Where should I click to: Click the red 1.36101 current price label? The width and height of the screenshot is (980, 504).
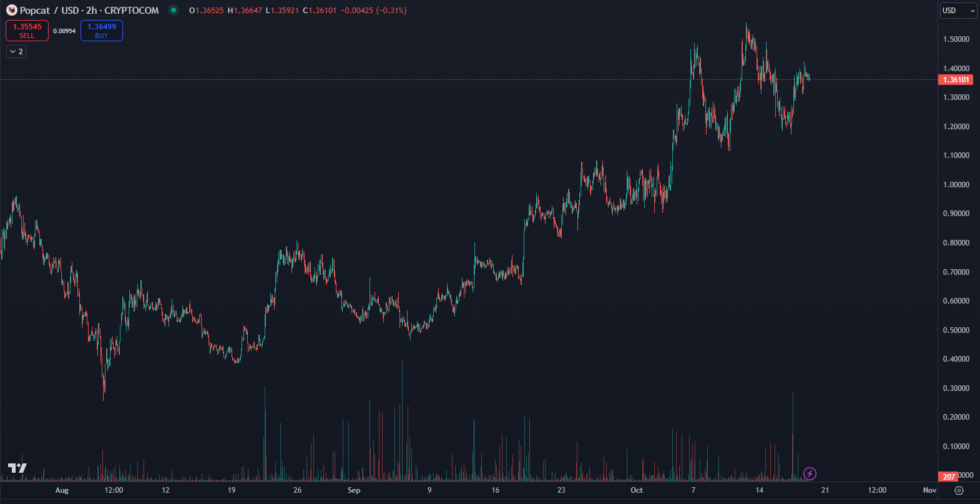[956, 80]
